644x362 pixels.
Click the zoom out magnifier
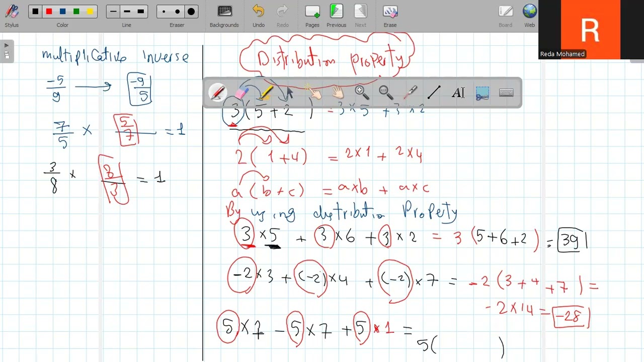point(386,93)
